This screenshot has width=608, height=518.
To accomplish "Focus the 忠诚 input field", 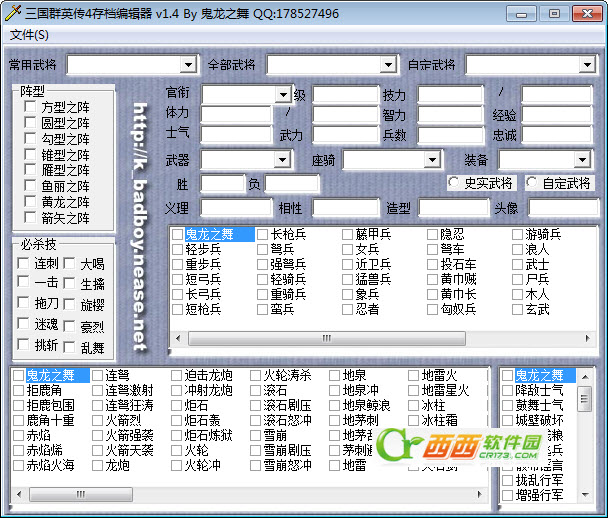I will 557,135.
